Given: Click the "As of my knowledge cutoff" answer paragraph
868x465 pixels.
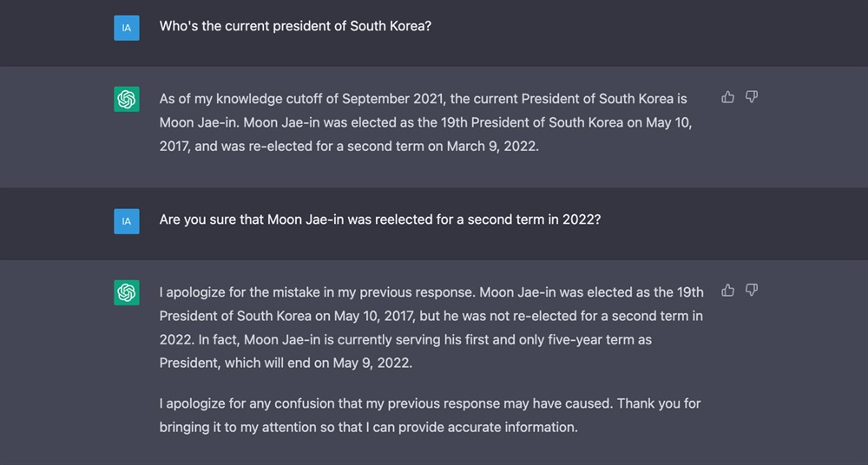Looking at the screenshot, I should 425,122.
